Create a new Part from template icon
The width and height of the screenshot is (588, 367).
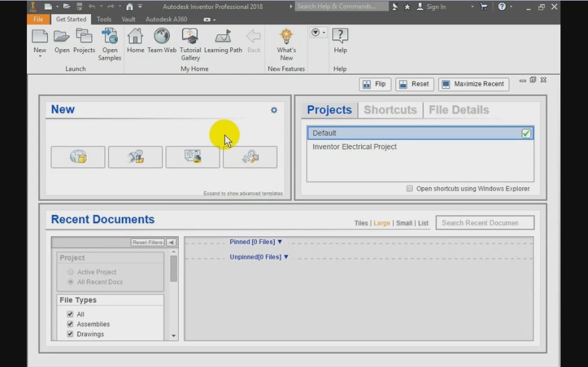(x=78, y=157)
